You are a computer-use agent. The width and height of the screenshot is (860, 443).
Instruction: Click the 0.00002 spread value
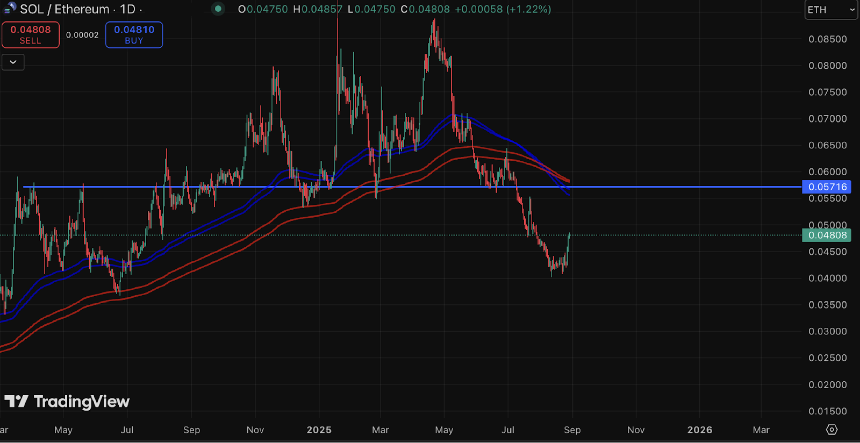[82, 35]
